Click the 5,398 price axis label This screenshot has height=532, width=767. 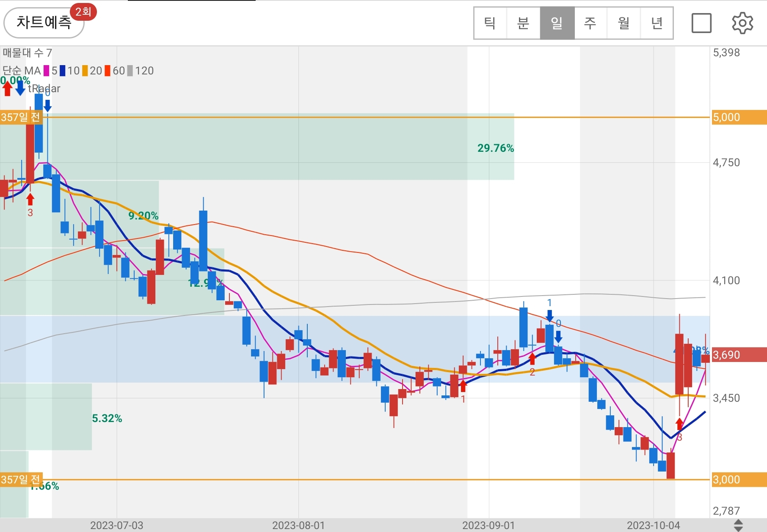pos(726,52)
